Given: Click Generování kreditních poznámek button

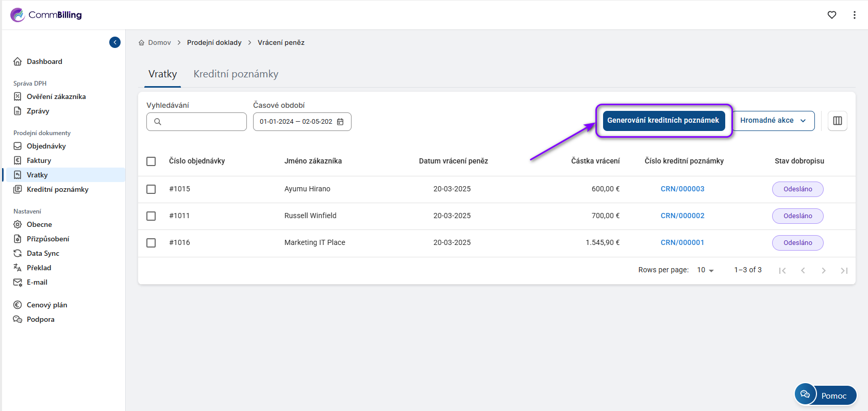Looking at the screenshot, I should pyautogui.click(x=663, y=121).
